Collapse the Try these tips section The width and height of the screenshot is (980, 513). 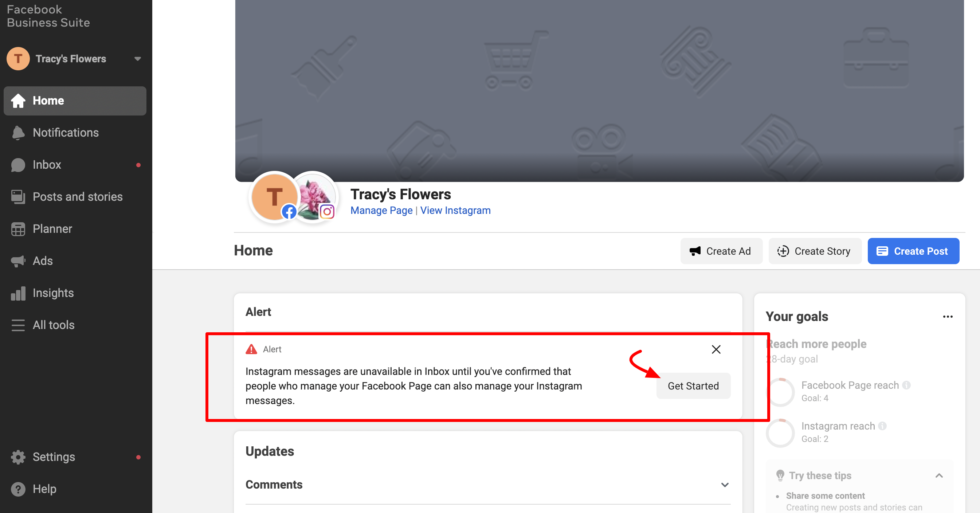pos(939,476)
